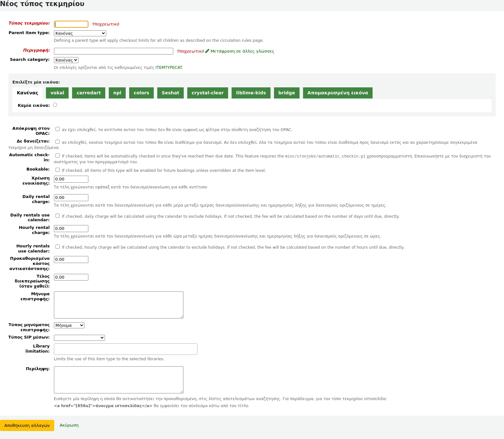The image size is (504, 439).
Task: Expand the Search category dropdown
Action: click(x=66, y=60)
